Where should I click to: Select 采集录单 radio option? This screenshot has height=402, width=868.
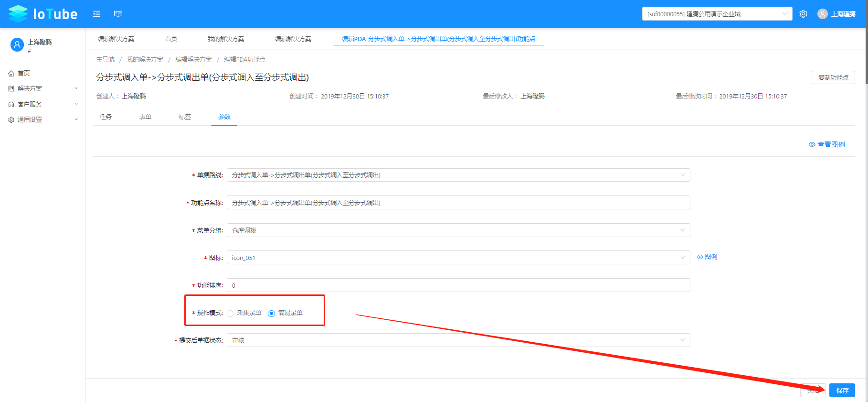(x=230, y=314)
